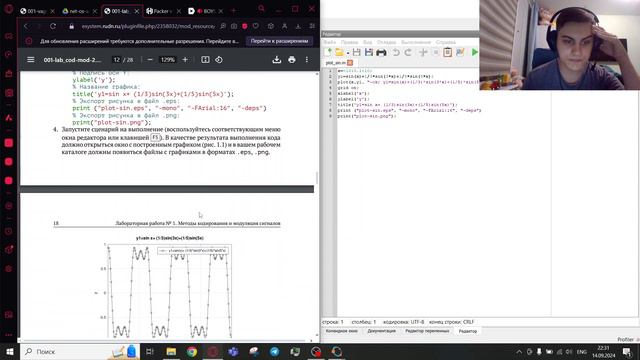Click the browser downloads icon in address bar

pyautogui.click(x=298, y=26)
